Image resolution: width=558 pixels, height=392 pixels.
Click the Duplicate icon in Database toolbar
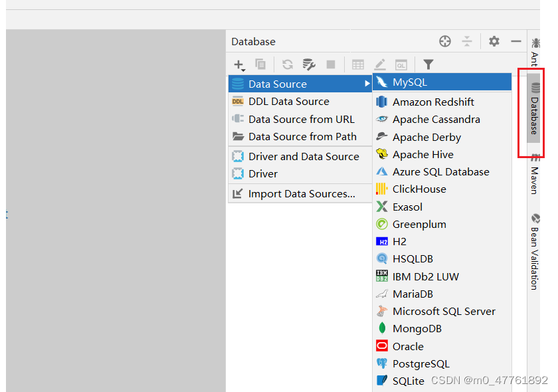tap(260, 64)
